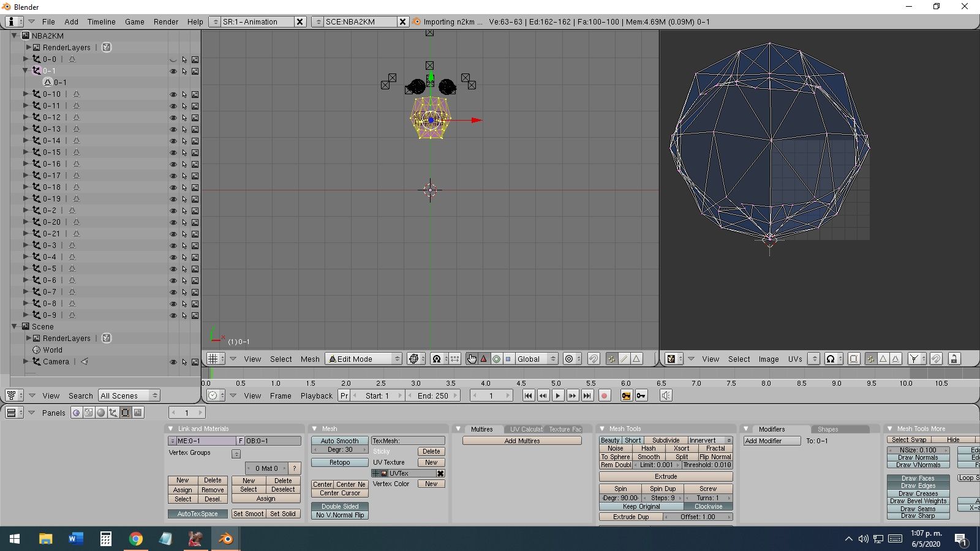Viewport: 980px width, 551px height.
Task: Open the UVs menu in UV editor
Action: (795, 359)
